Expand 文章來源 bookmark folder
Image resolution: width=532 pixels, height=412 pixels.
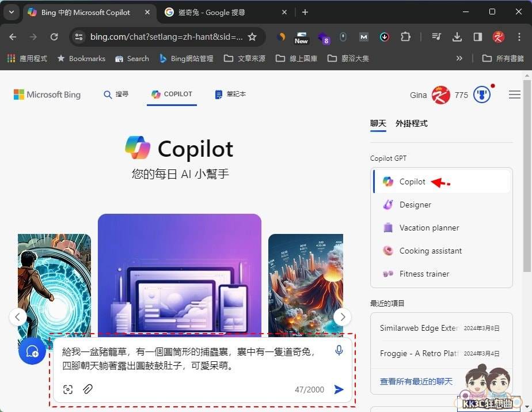(245, 58)
